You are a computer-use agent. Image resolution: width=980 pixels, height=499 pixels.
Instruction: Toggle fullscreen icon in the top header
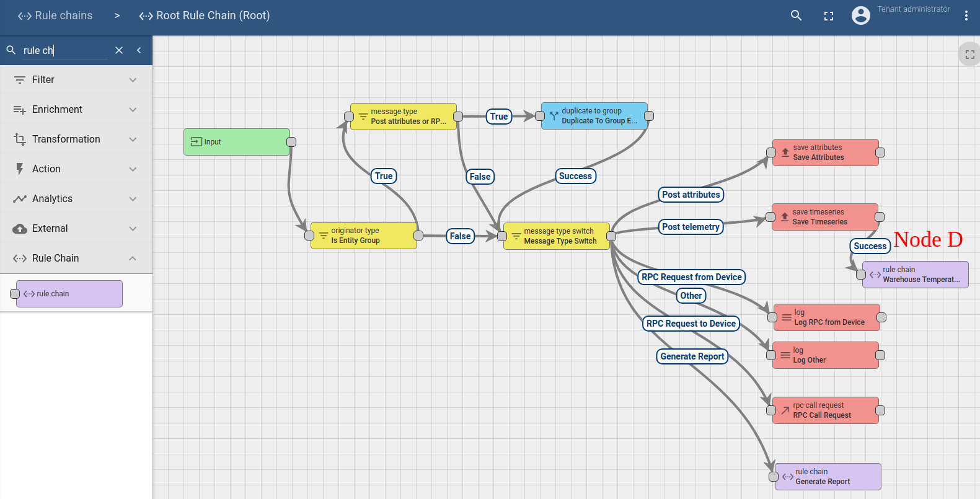click(x=828, y=16)
